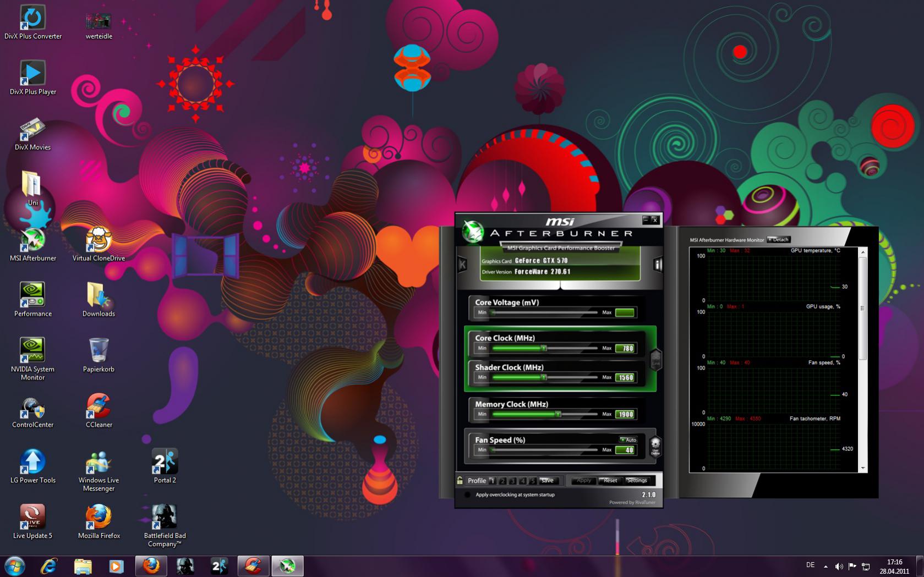
Task: Save the current Afterburner profile
Action: pos(548,481)
